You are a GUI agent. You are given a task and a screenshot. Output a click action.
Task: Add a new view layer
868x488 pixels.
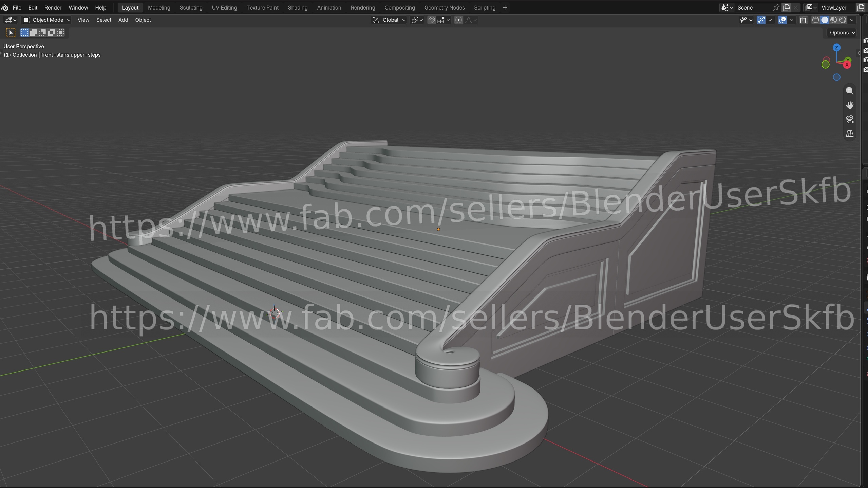coord(861,7)
